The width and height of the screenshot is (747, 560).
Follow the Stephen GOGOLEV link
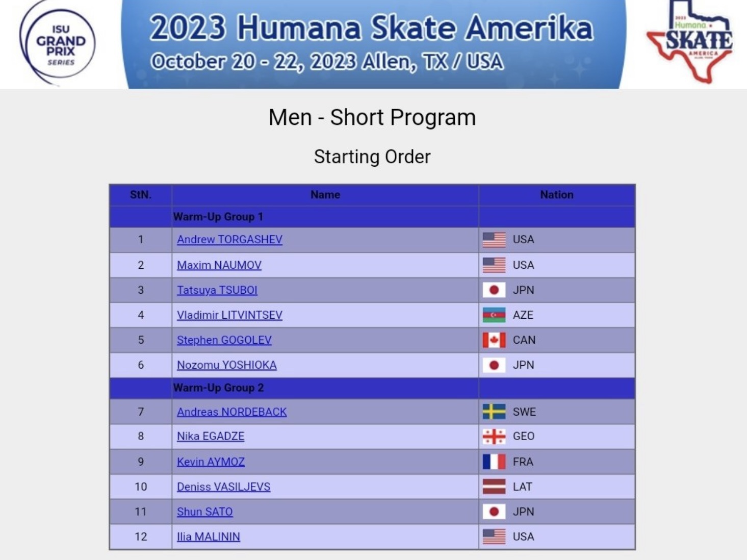[224, 340]
